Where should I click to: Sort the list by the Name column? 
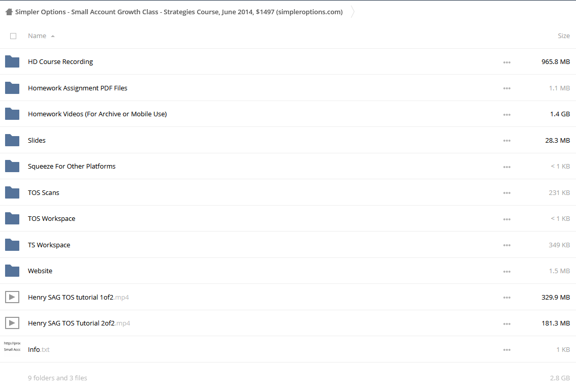[x=37, y=36]
